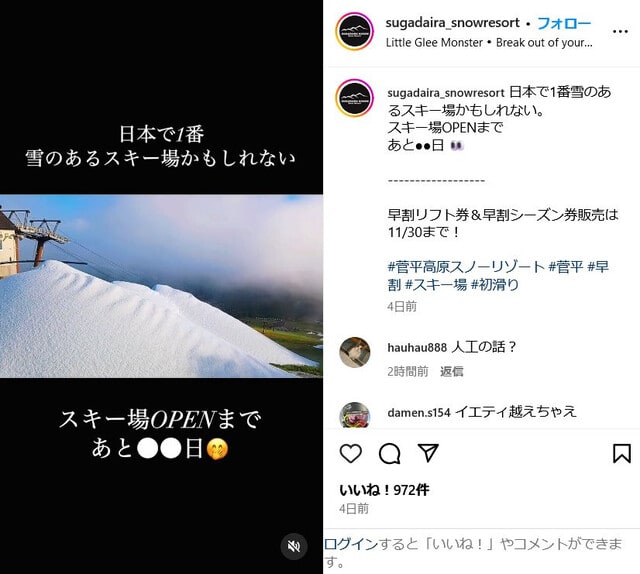Open hashtag #初滑り
This screenshot has height=574, width=640.
(495, 285)
